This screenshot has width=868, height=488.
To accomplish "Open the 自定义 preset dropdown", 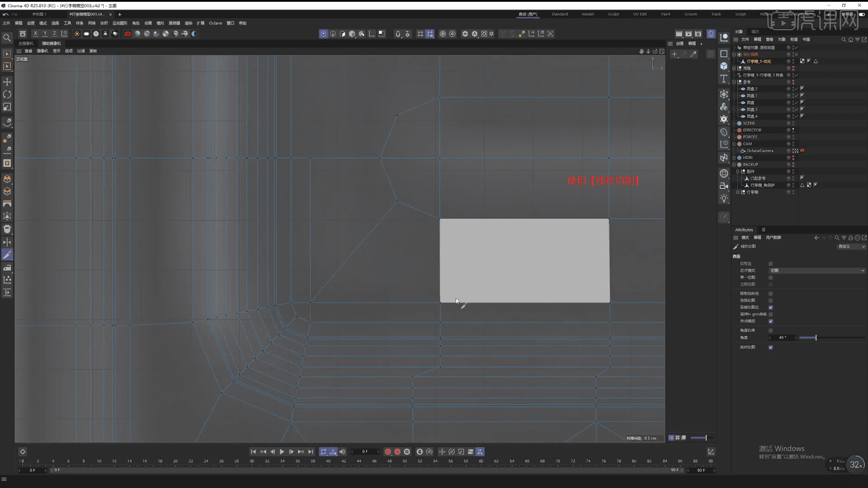I will point(852,247).
